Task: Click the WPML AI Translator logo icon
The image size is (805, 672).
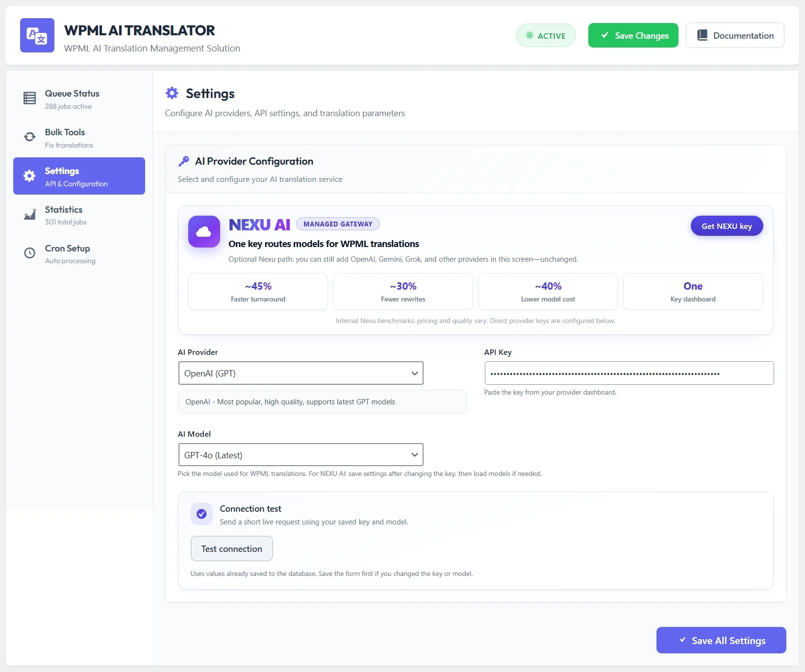Action: (x=37, y=35)
